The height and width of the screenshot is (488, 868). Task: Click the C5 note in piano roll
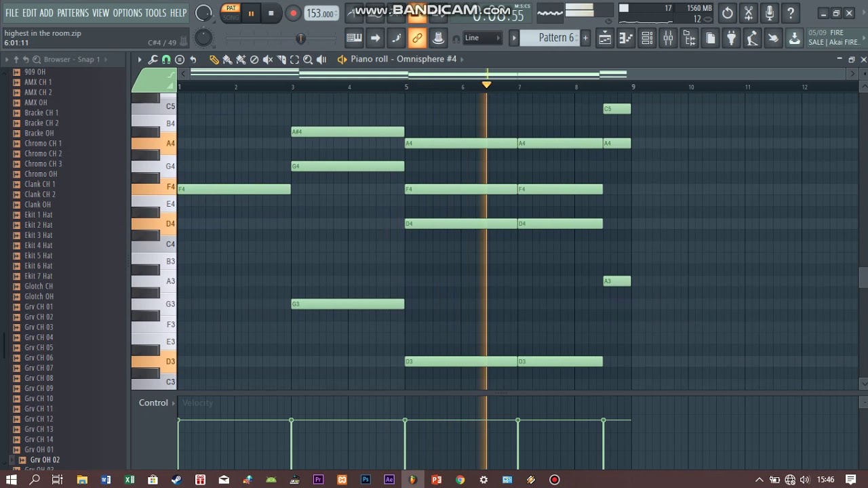617,108
